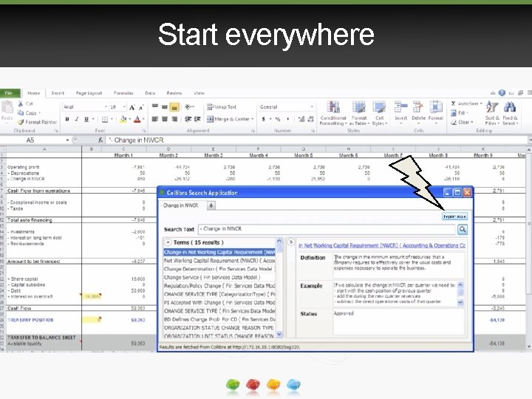The image size is (532, 399).
Task: Open Sort & Filter menu
Action: (x=492, y=113)
